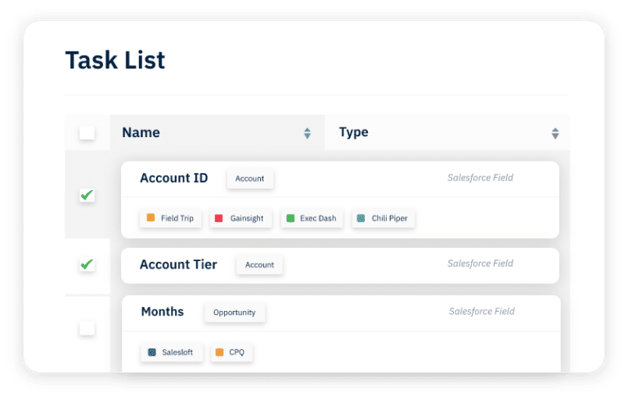
Task: Uncheck the Account Tier row checkbox
Action: click(x=87, y=264)
